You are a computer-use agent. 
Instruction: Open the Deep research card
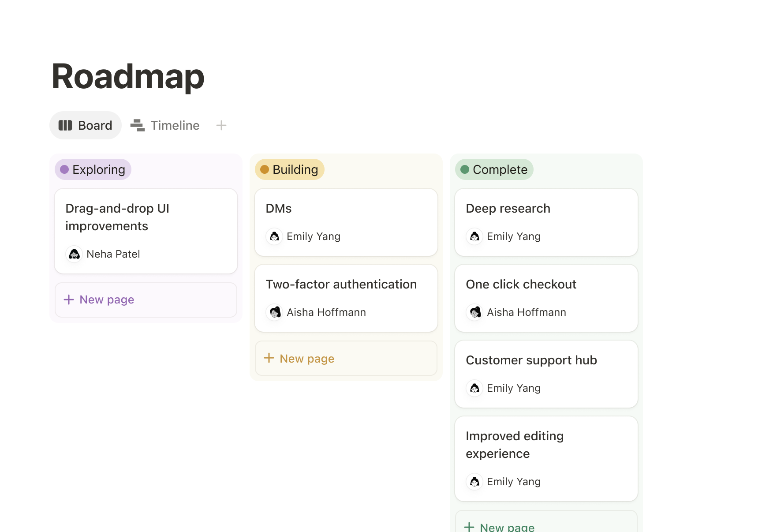(508, 208)
